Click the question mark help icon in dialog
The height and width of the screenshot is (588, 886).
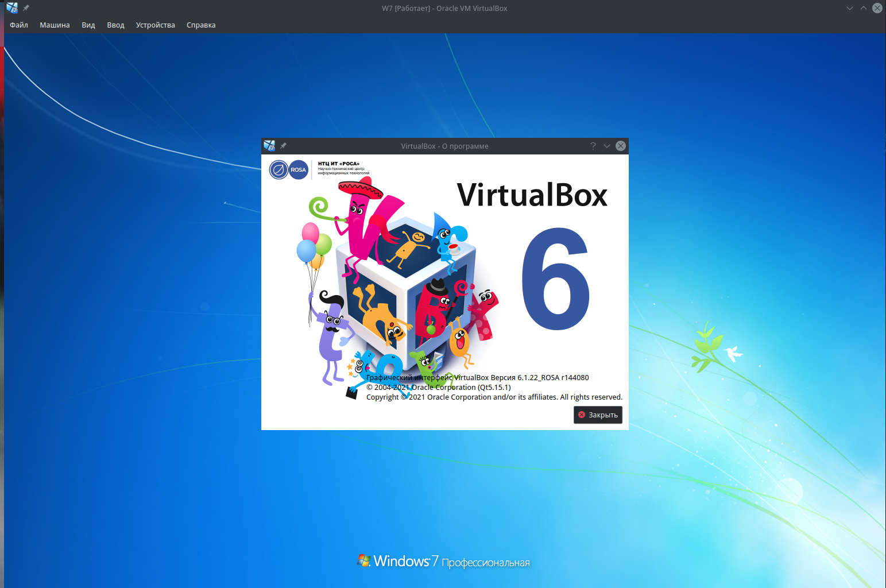[x=593, y=146]
